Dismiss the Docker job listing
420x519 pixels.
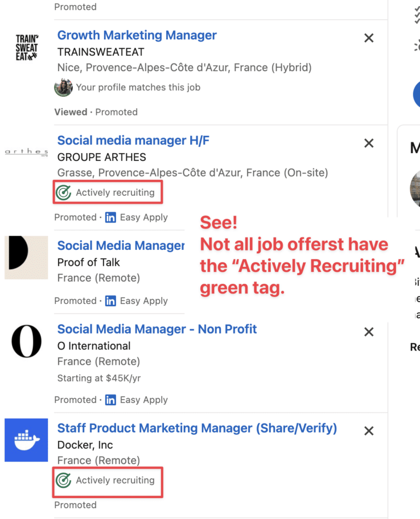(x=369, y=431)
